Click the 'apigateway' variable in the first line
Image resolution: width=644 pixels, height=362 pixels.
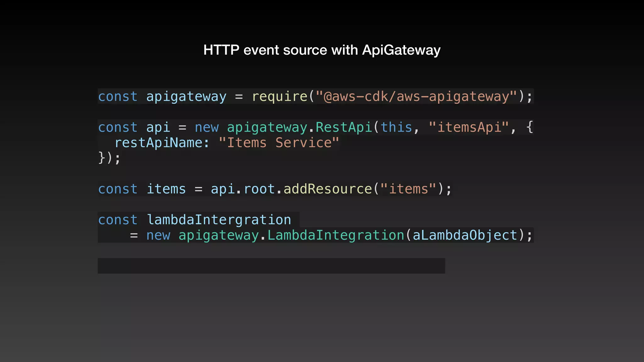[186, 96]
